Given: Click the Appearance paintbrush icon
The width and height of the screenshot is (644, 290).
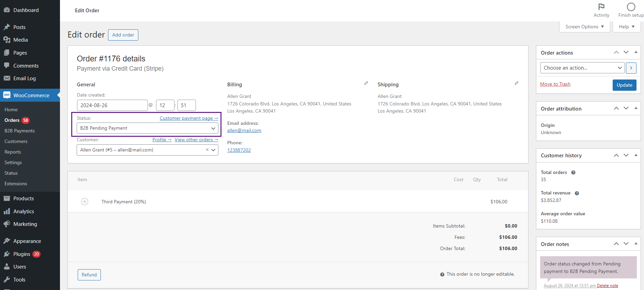Looking at the screenshot, I should coord(7,241).
